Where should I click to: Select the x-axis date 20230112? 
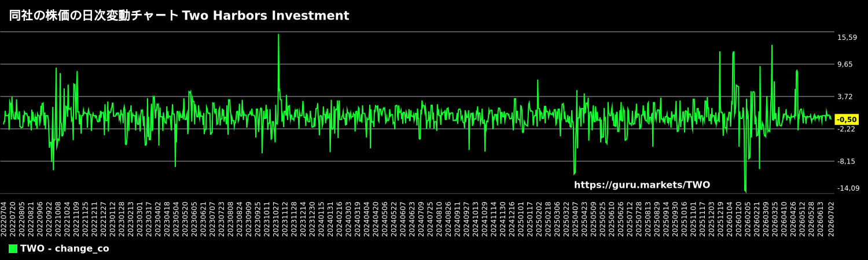click(113, 219)
